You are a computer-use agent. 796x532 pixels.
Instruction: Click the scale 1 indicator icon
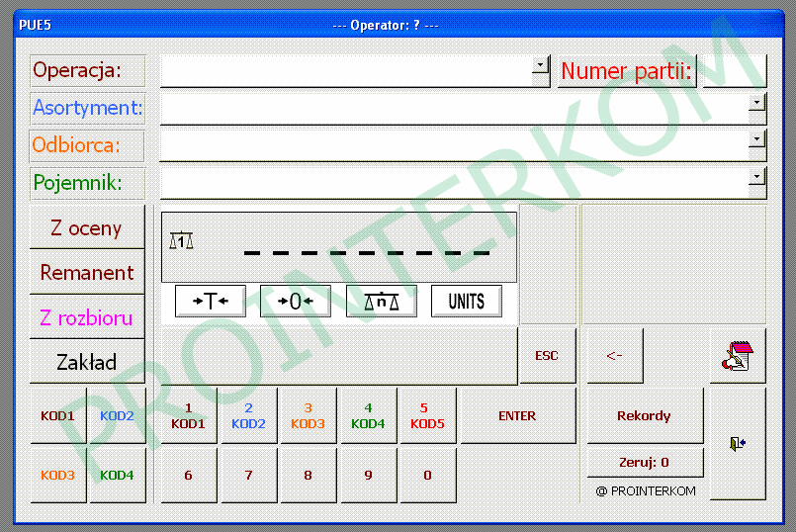point(181,240)
